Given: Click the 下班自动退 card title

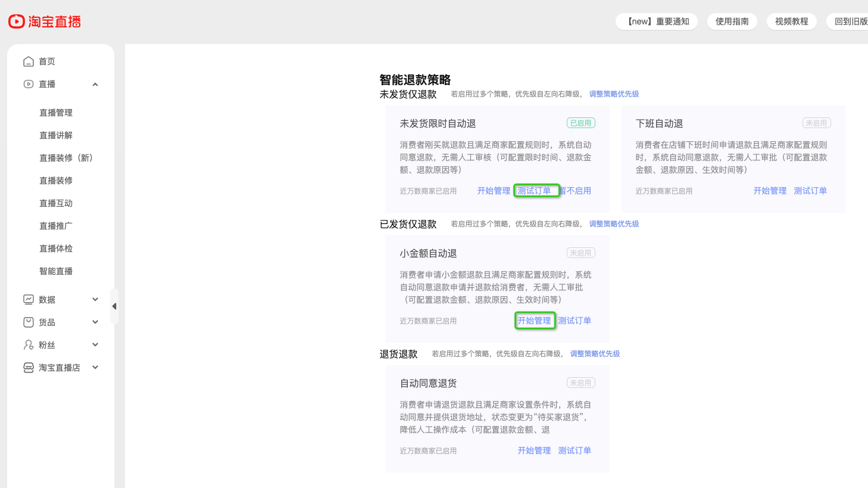Looking at the screenshot, I should 659,123.
